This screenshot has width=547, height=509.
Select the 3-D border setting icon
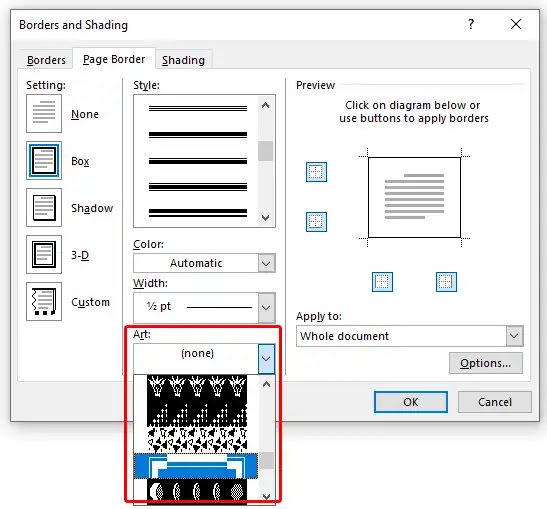[x=44, y=254]
